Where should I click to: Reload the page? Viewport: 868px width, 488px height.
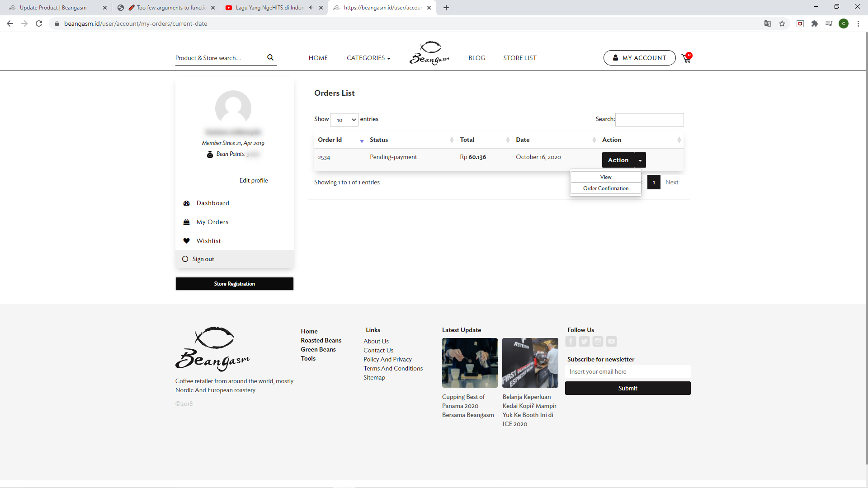pos(39,23)
